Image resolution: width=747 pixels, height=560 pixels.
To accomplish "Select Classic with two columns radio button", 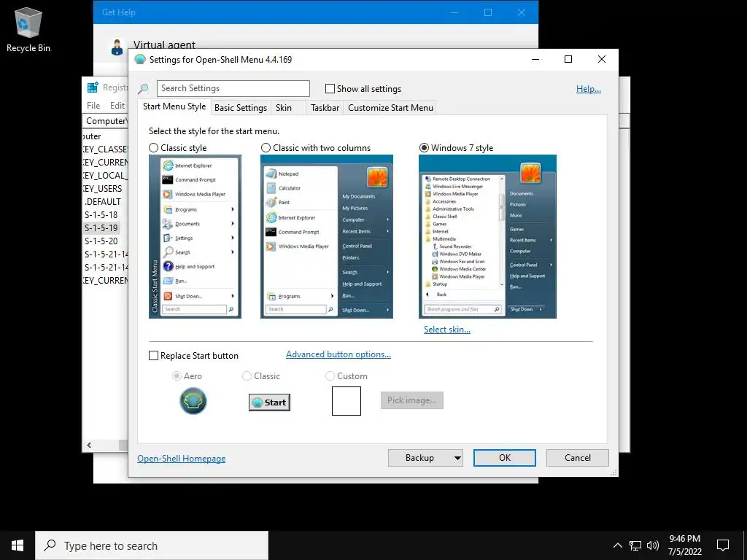I will pos(266,147).
